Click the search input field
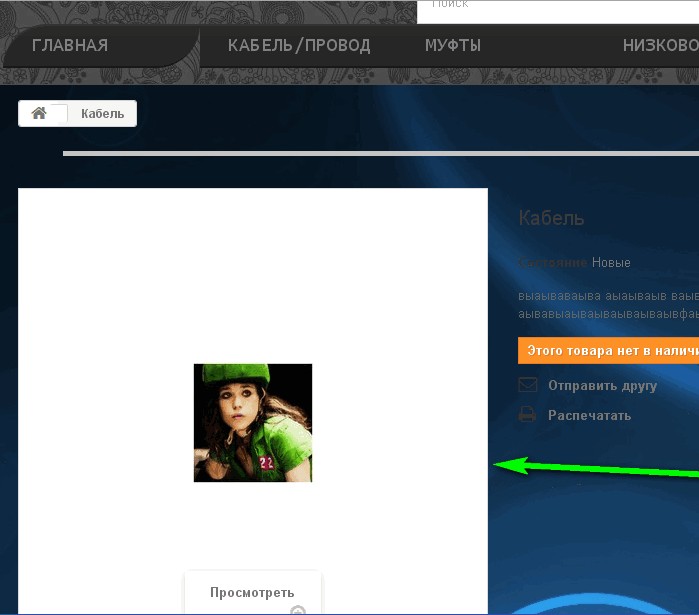The height and width of the screenshot is (615, 699). [x=558, y=12]
